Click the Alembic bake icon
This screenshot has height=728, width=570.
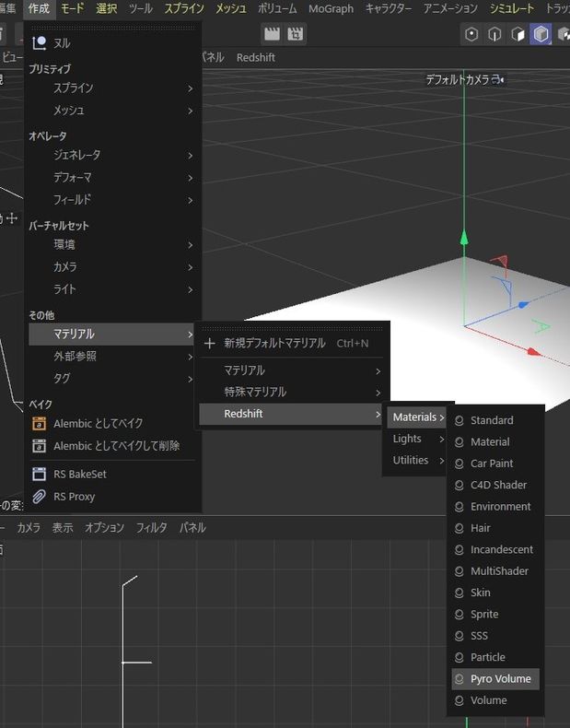click(39, 423)
